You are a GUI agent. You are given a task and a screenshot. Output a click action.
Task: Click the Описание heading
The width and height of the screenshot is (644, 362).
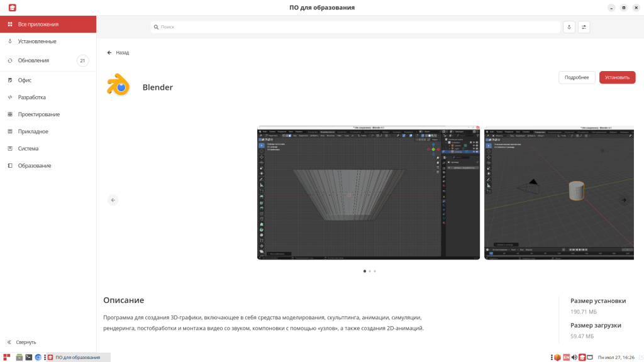click(124, 300)
